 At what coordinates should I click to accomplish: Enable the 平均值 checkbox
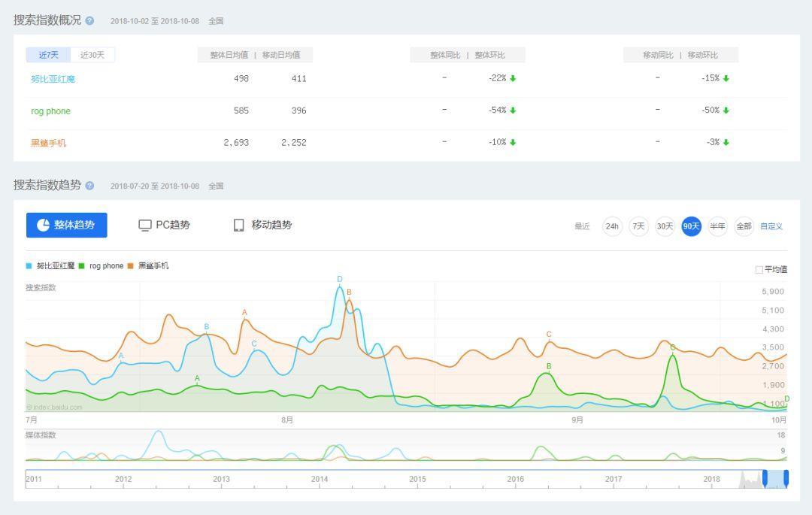759,269
